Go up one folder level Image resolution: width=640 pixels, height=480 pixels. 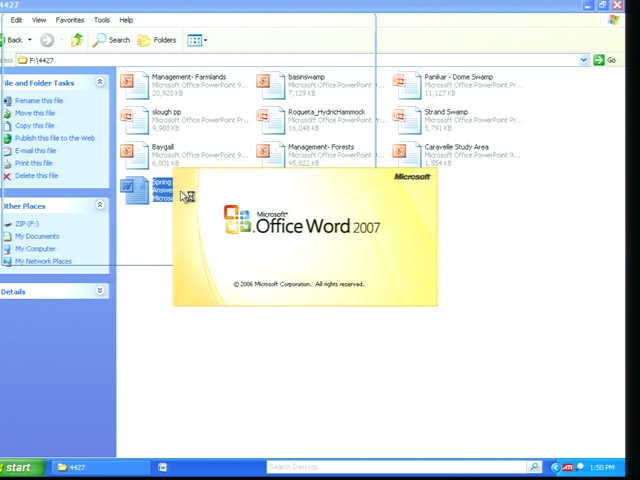coord(77,40)
